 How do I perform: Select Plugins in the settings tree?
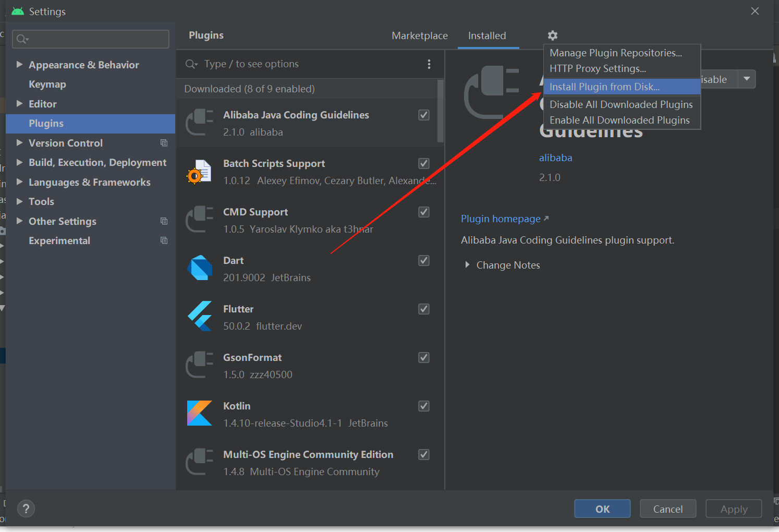click(91, 123)
